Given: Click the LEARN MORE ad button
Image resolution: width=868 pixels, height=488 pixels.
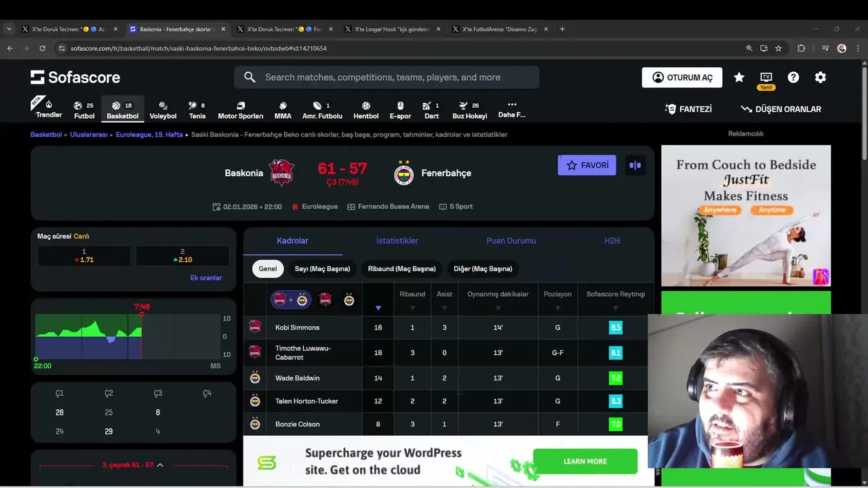Looking at the screenshot, I should coord(585,462).
